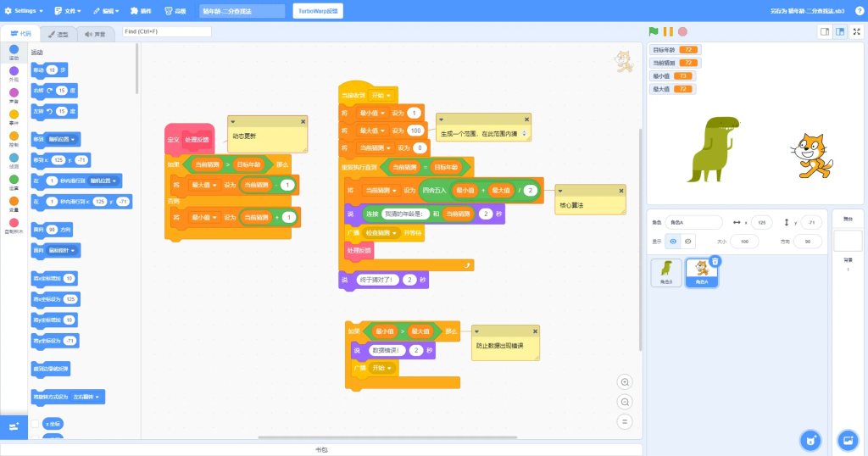
Task: Enter full screen stage mode
Action: 857,31
